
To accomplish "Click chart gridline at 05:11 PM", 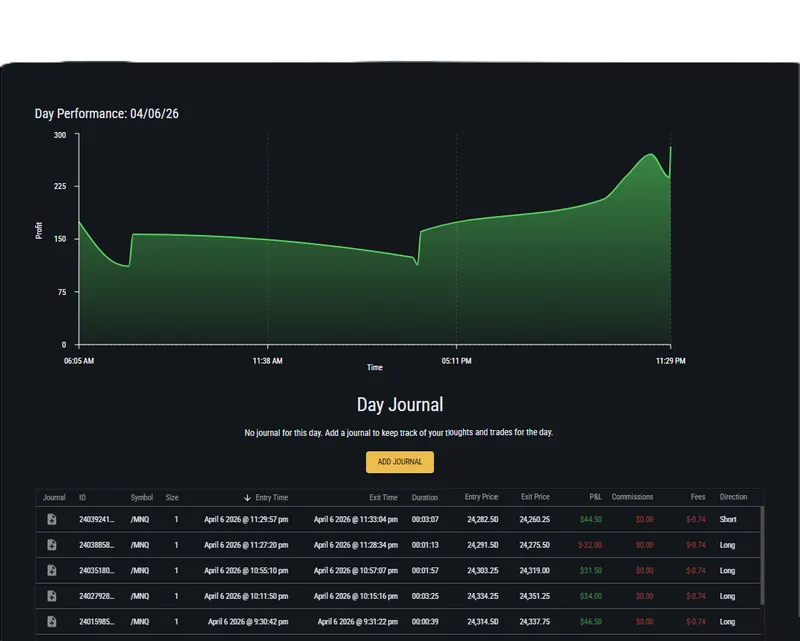I will (457, 239).
